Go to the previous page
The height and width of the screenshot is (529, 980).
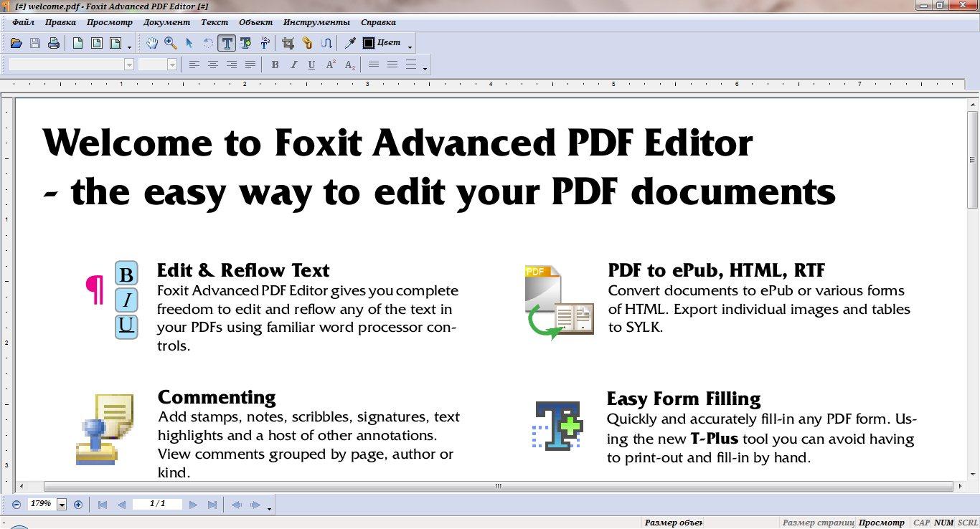tap(121, 505)
